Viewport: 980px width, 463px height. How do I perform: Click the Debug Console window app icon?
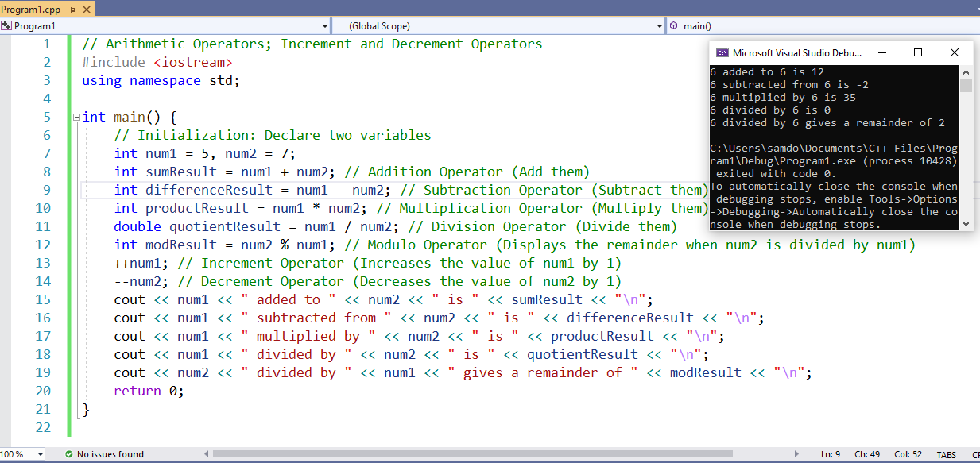(722, 53)
